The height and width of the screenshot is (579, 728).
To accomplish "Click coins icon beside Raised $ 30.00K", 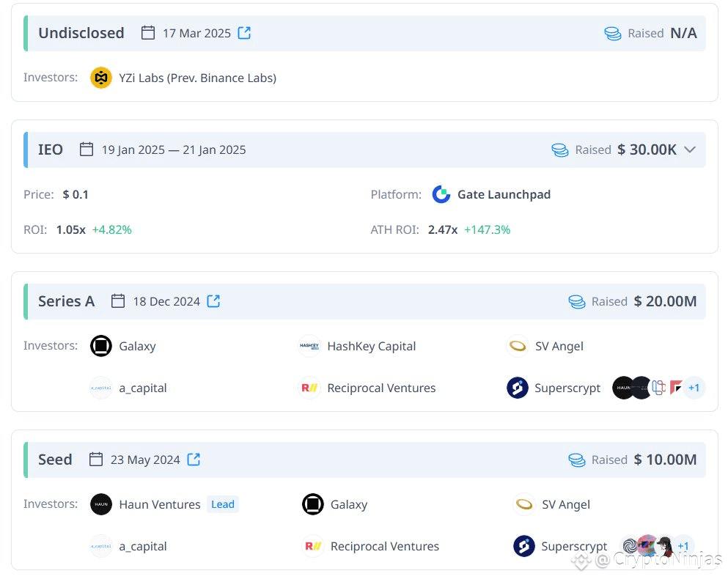I will 560,150.
